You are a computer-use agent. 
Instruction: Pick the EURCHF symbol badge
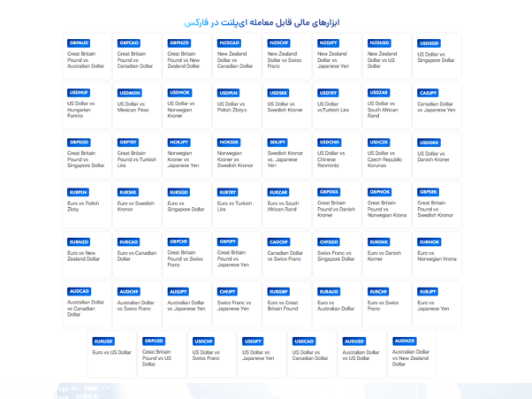click(x=378, y=291)
